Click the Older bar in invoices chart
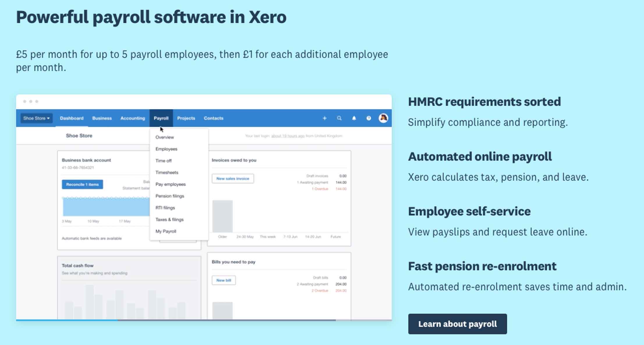Screen dimensions: 644x345 point(222,216)
